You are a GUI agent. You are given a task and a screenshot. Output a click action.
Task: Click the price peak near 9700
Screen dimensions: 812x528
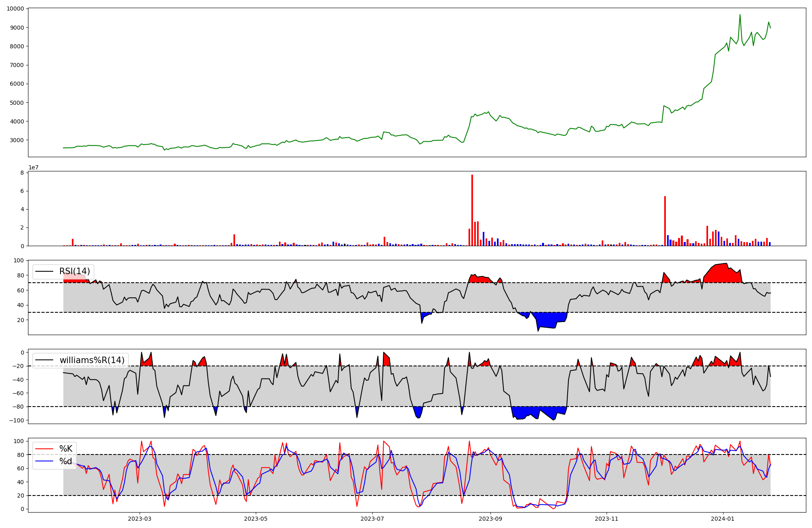(x=740, y=15)
